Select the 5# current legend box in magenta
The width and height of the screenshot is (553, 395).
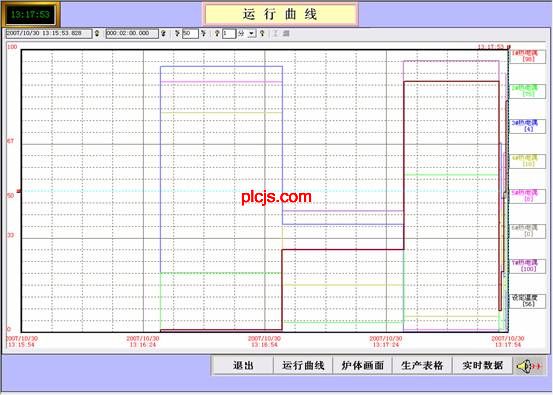pos(527,196)
